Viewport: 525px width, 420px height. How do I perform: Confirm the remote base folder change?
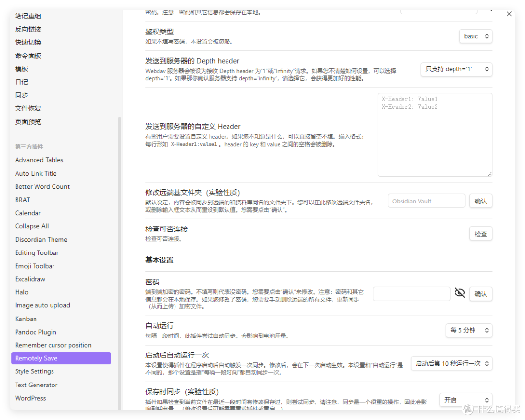(480, 201)
